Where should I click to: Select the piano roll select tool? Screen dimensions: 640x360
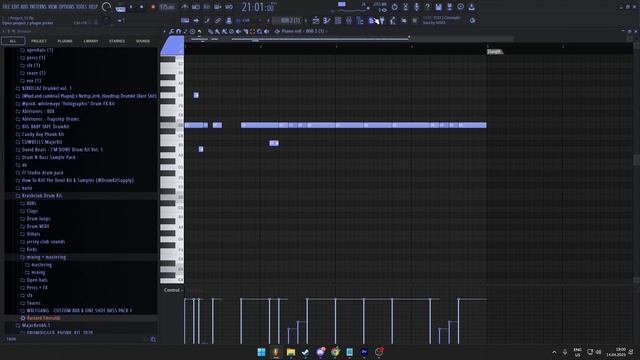(252, 31)
